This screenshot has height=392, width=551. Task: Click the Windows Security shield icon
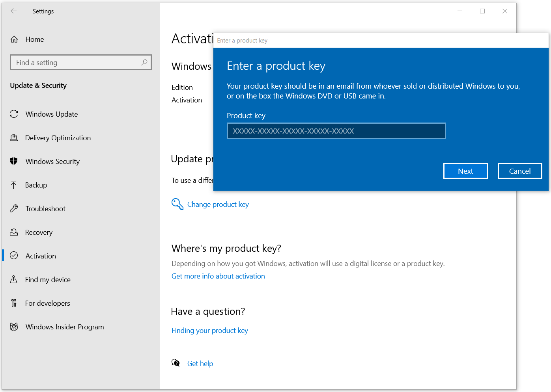point(14,162)
